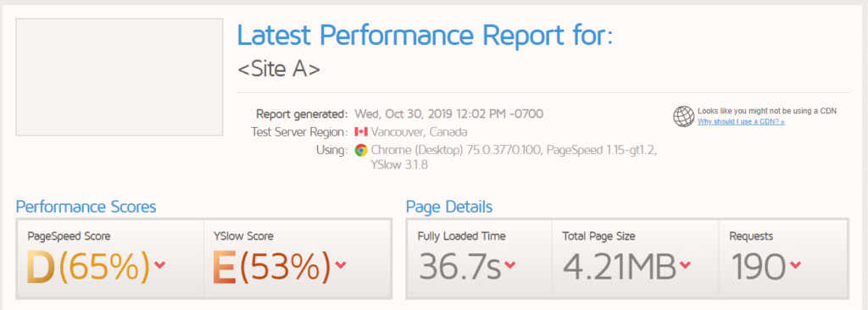Click the 4.21MB page size value

click(x=620, y=266)
